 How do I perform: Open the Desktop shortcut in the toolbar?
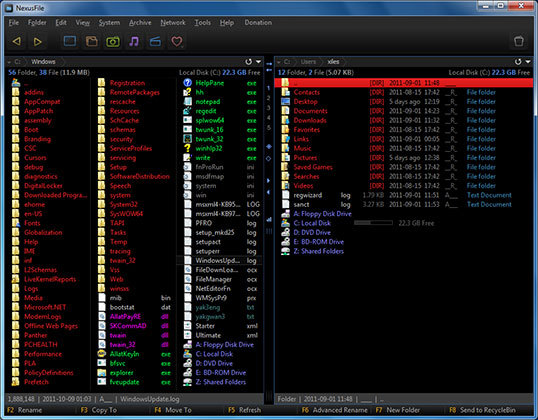(70, 41)
